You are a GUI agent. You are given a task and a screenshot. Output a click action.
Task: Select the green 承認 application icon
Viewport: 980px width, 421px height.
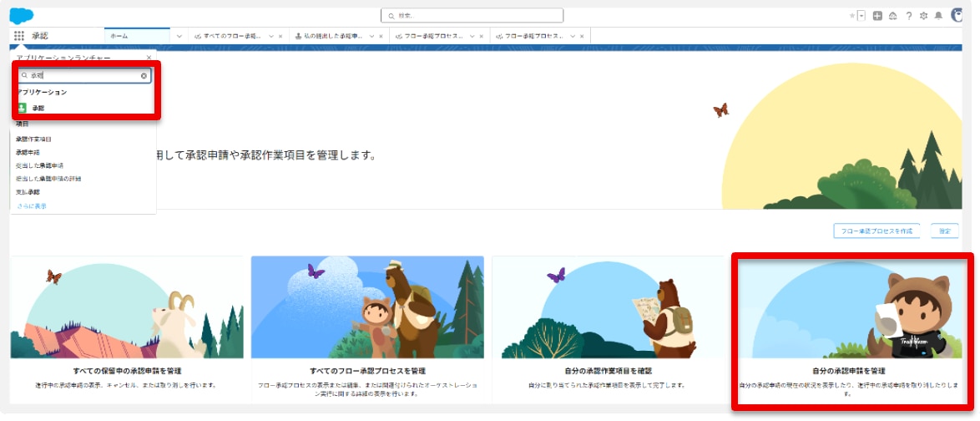pyautogui.click(x=23, y=108)
